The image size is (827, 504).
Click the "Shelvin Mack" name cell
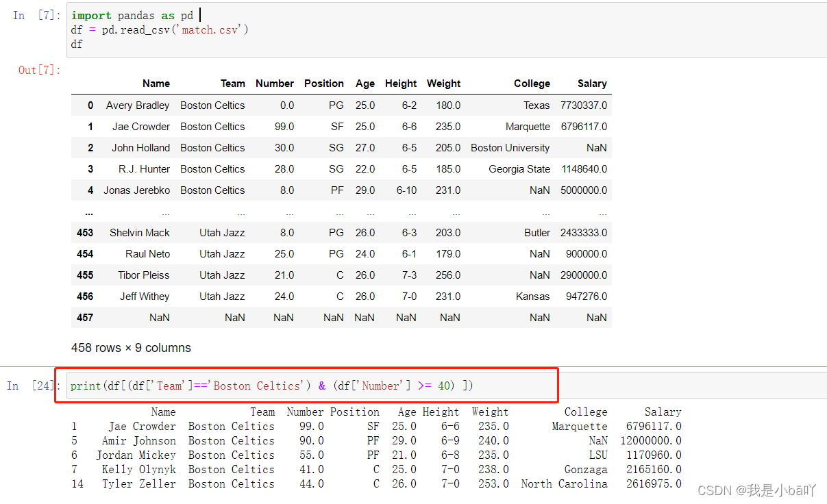click(140, 233)
